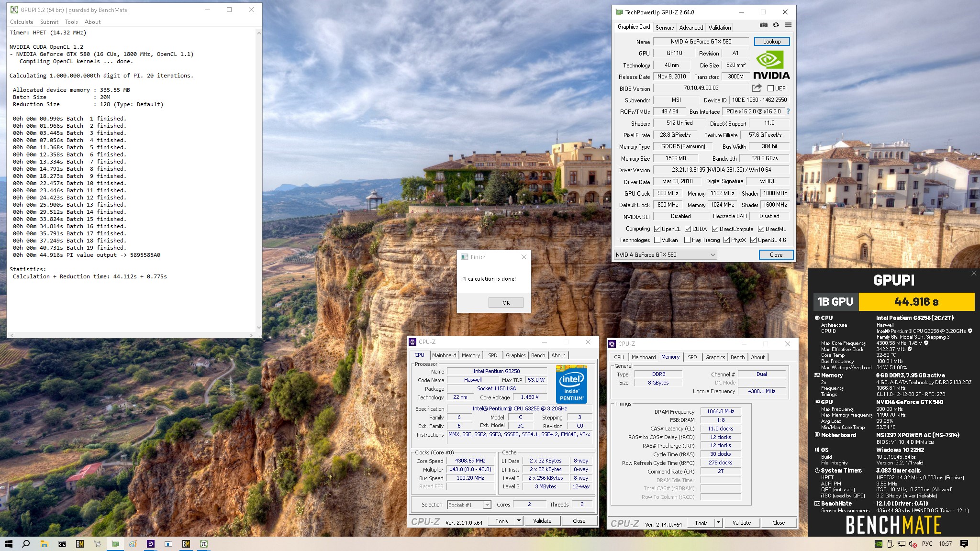Screen dimensions: 980x551
Task: Click the GPUPI vertical scrollbar down arrow
Action: (x=259, y=328)
